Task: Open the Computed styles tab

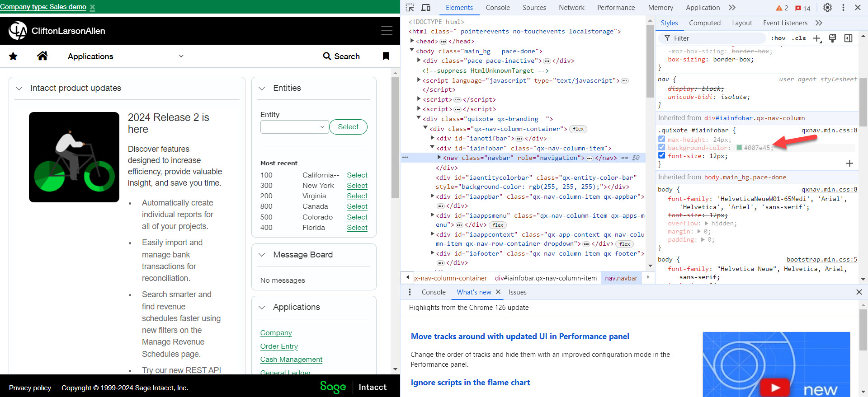Action: [704, 23]
